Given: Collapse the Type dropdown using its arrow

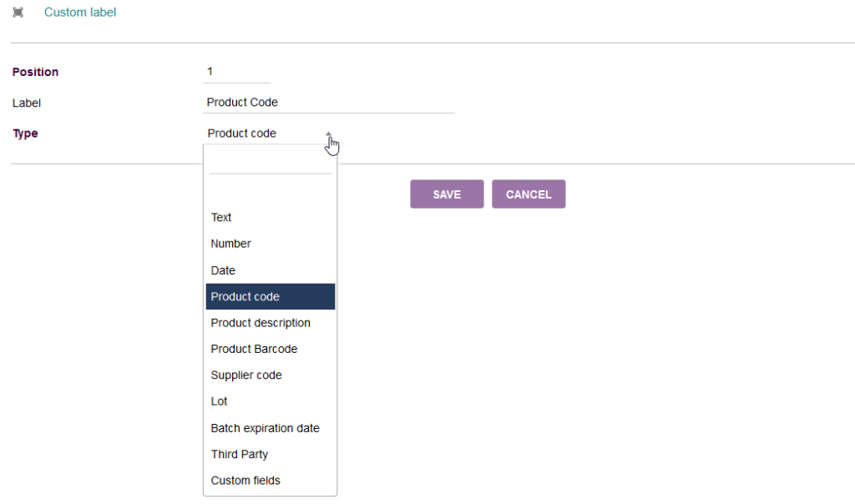Looking at the screenshot, I should (329, 134).
